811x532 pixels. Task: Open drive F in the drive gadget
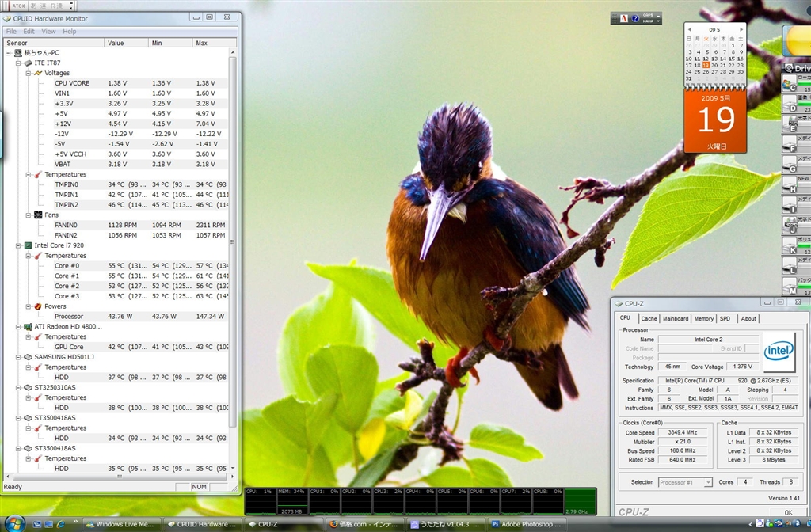click(x=790, y=144)
